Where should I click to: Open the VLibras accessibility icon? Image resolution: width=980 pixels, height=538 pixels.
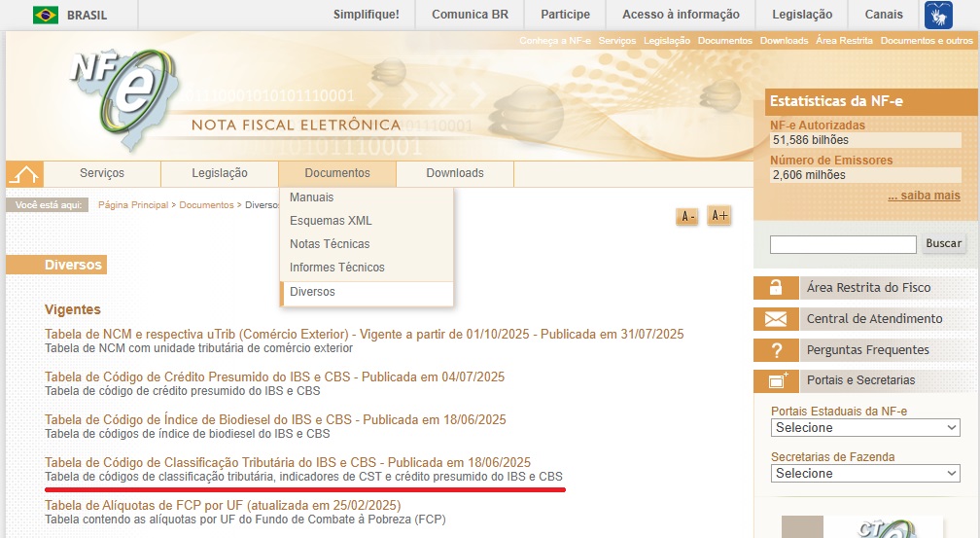(938, 15)
